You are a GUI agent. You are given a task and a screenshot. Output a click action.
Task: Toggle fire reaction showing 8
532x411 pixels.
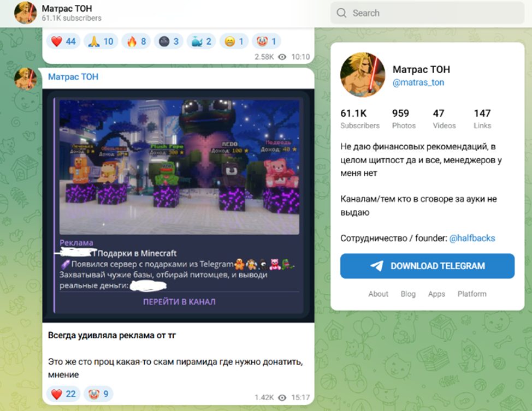pyautogui.click(x=136, y=41)
